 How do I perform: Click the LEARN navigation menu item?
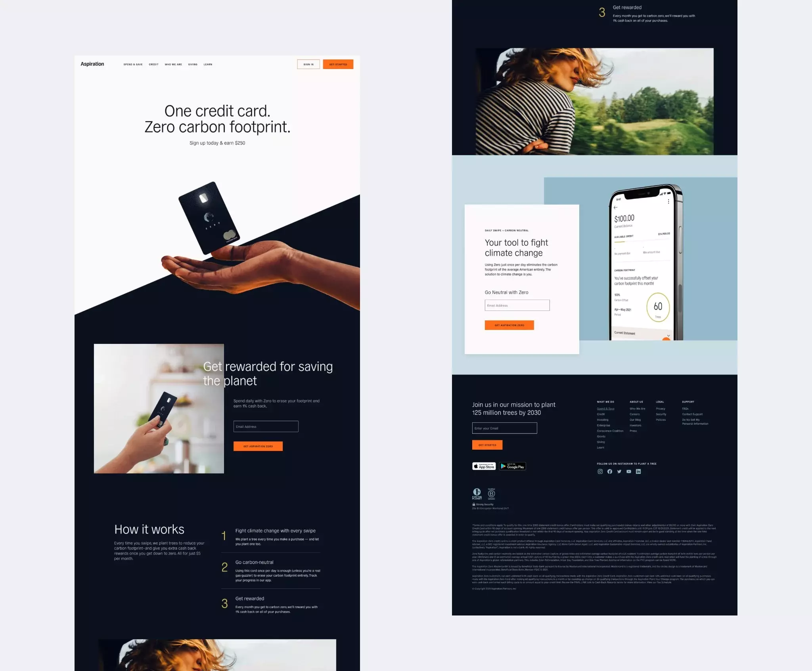tap(208, 64)
